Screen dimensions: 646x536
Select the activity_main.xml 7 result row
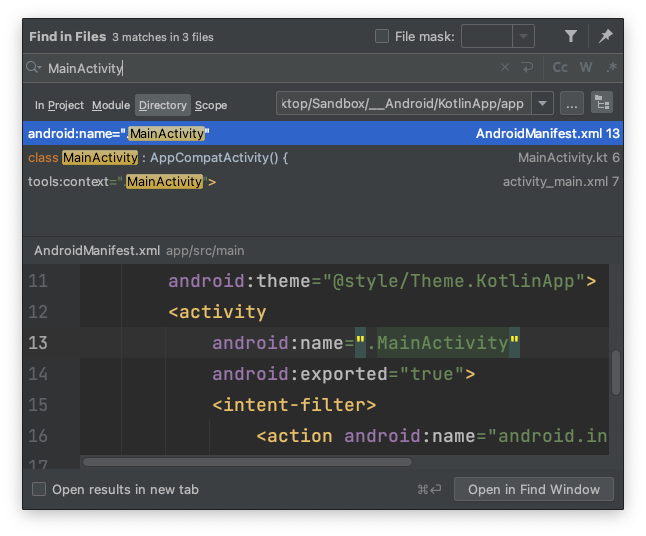pos(323,181)
